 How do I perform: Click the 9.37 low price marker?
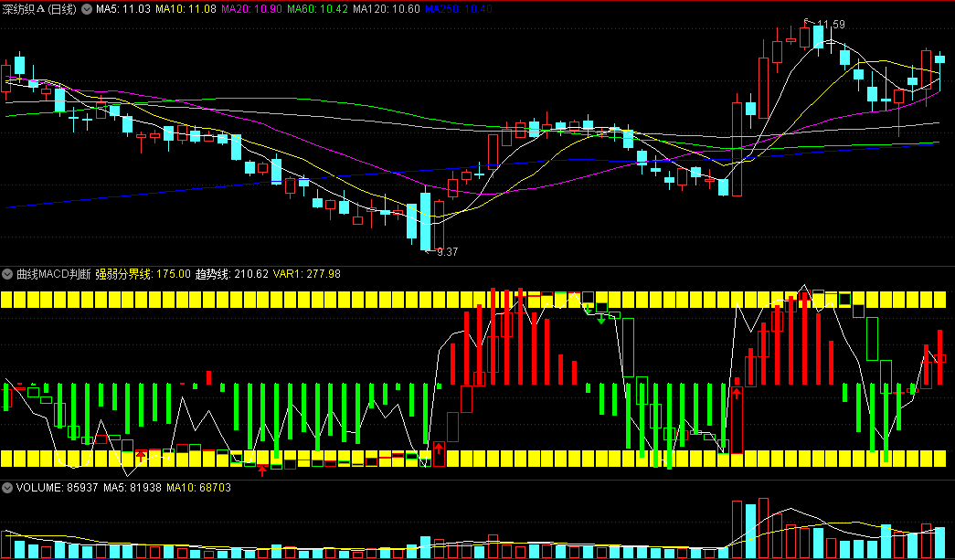[x=447, y=252]
